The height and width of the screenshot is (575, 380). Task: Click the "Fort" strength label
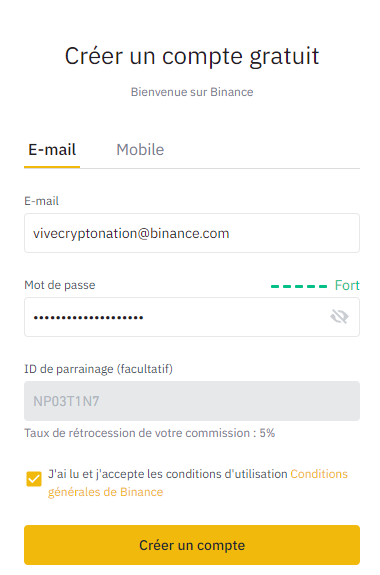[347, 285]
